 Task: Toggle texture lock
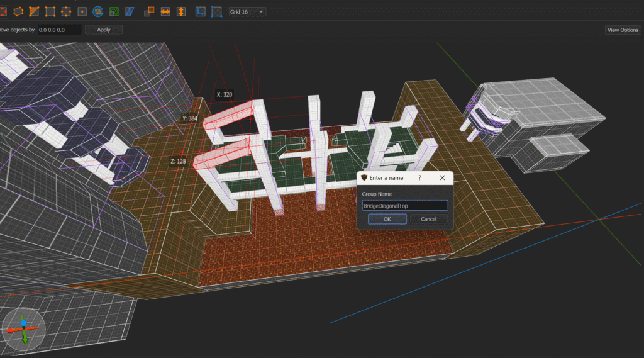(201, 11)
